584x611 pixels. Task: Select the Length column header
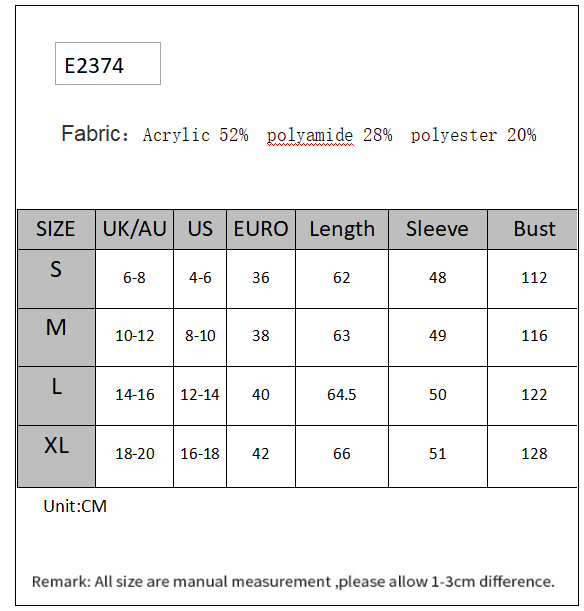point(342,229)
